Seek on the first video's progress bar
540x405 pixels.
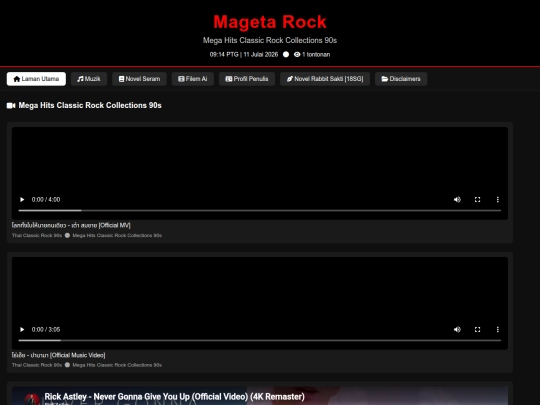260,210
